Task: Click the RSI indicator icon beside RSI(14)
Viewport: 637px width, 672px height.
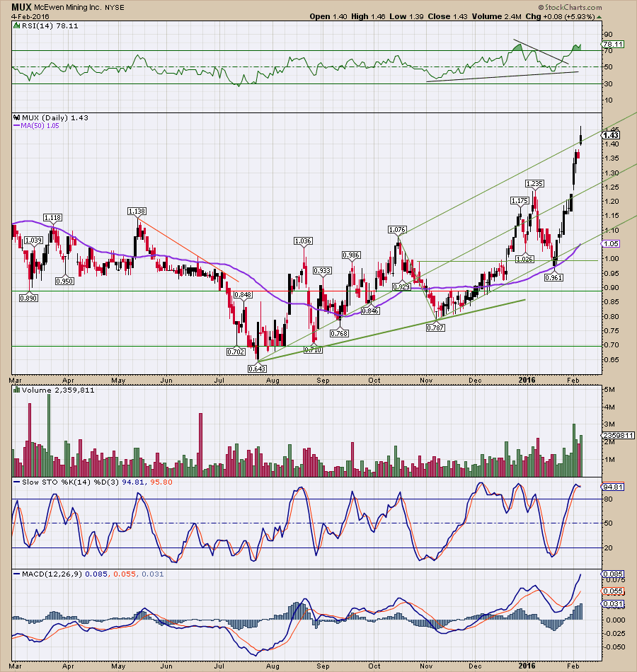Action: 17,25
